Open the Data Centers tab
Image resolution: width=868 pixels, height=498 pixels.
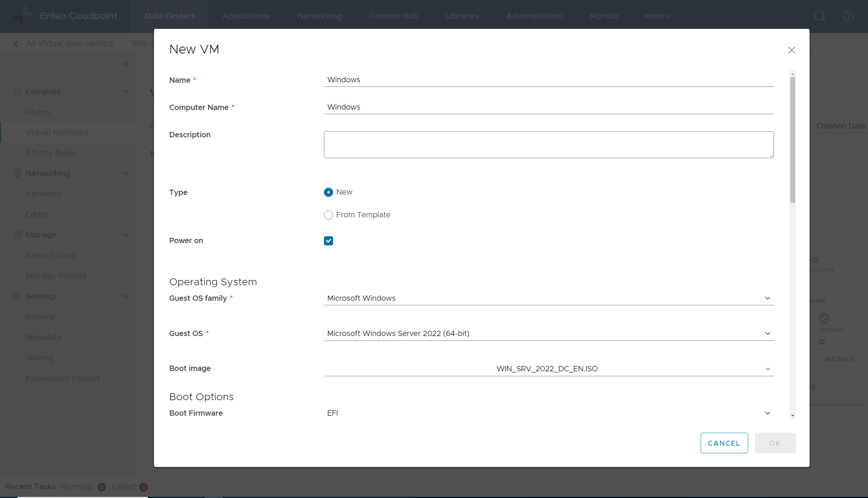170,16
